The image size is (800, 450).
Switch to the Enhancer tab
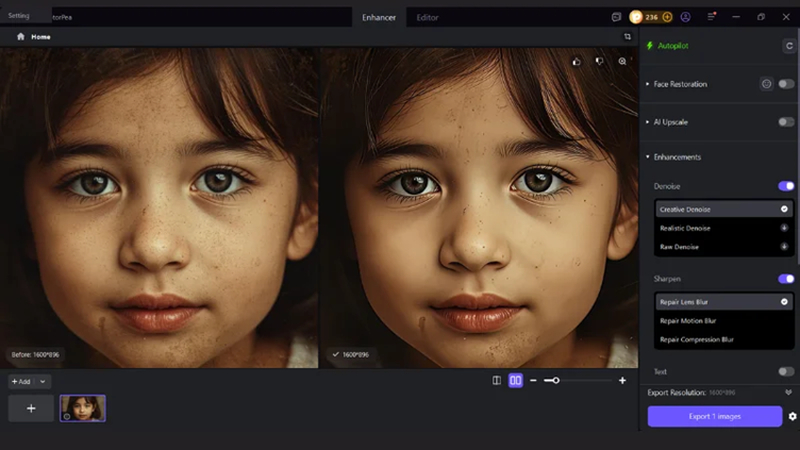(x=379, y=17)
